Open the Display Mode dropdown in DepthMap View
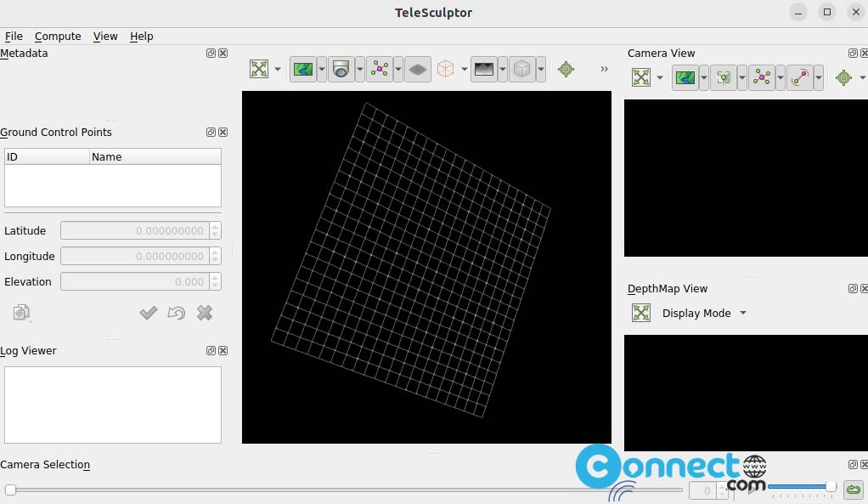 tap(704, 313)
